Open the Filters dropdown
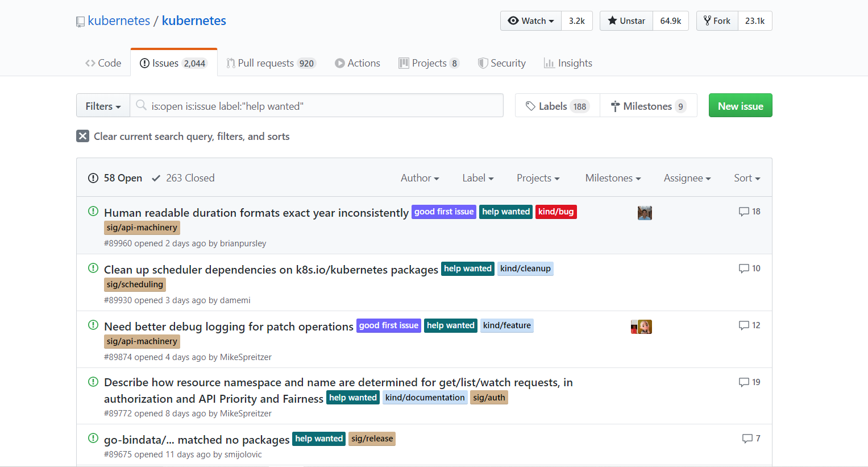Screen dimensions: 868x467 click(103, 106)
